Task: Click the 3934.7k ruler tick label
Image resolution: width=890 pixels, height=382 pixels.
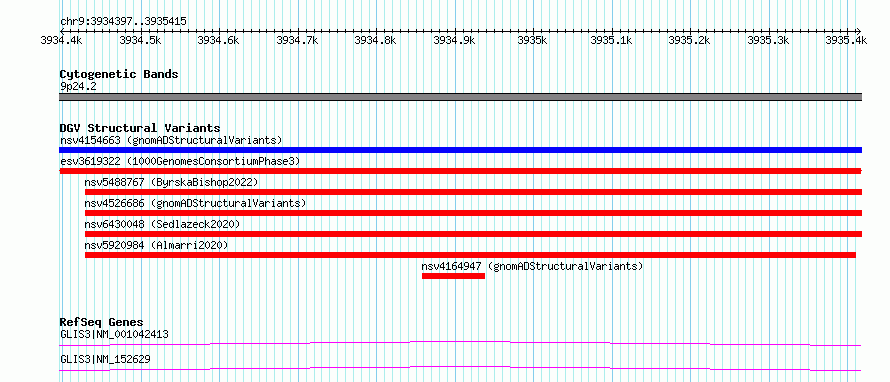Action: coord(297,40)
